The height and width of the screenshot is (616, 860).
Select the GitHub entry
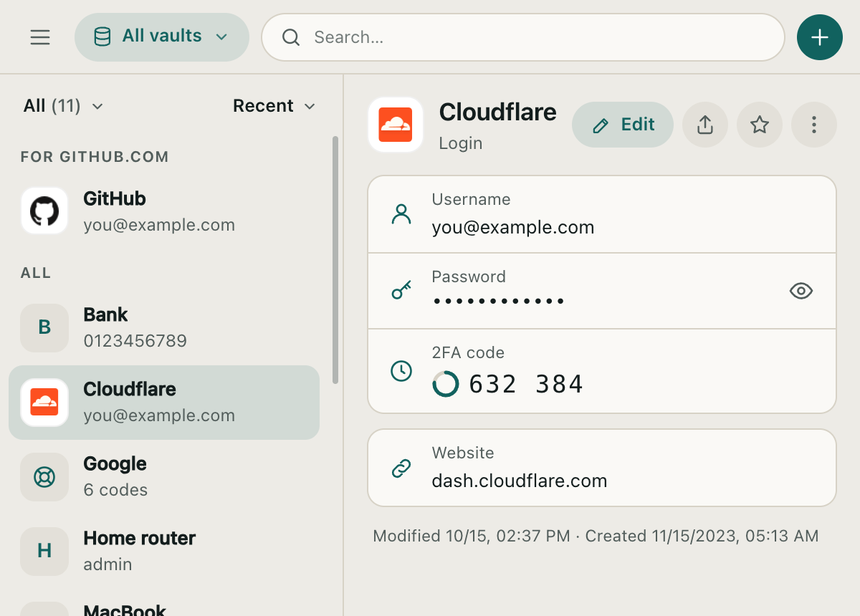tap(164, 211)
